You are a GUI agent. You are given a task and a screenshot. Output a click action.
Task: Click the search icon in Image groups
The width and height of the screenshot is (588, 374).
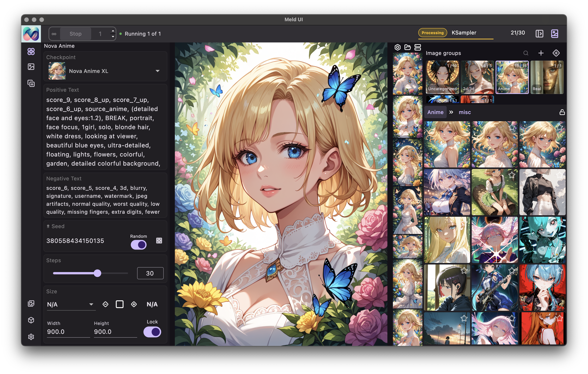(x=526, y=53)
